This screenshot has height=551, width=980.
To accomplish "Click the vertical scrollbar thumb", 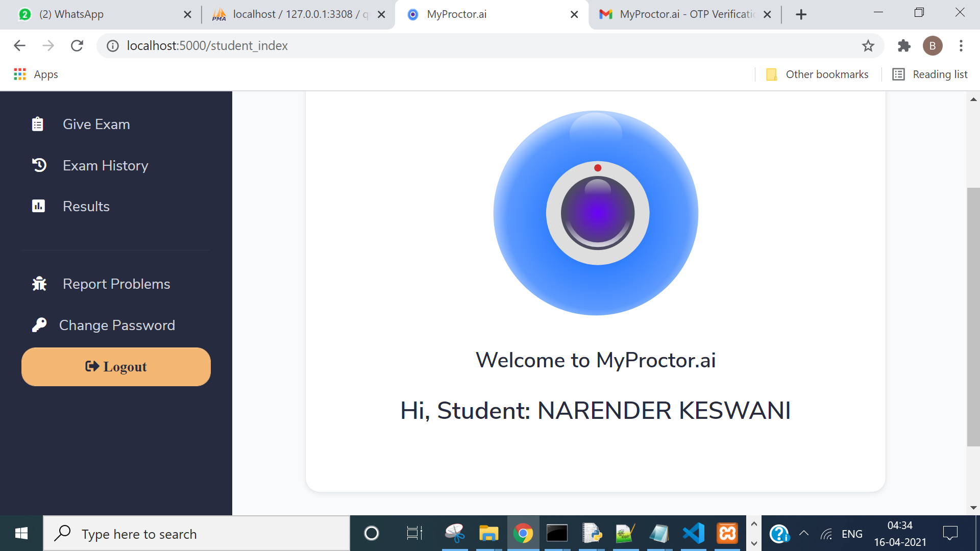I will coord(973,317).
